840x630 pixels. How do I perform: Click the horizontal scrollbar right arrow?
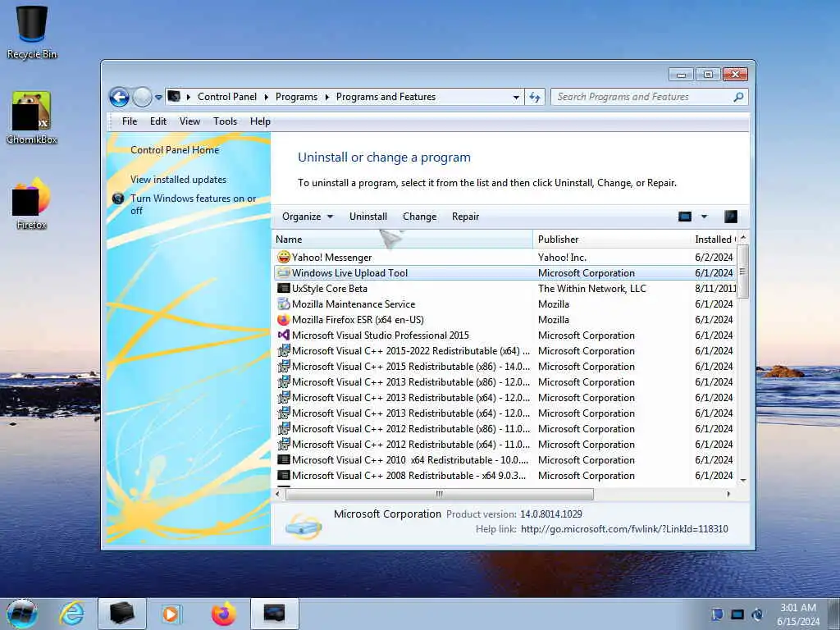(x=728, y=494)
